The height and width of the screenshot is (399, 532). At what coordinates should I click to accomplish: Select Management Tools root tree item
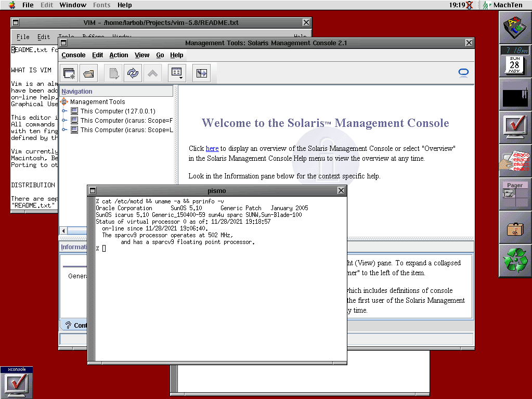(97, 102)
